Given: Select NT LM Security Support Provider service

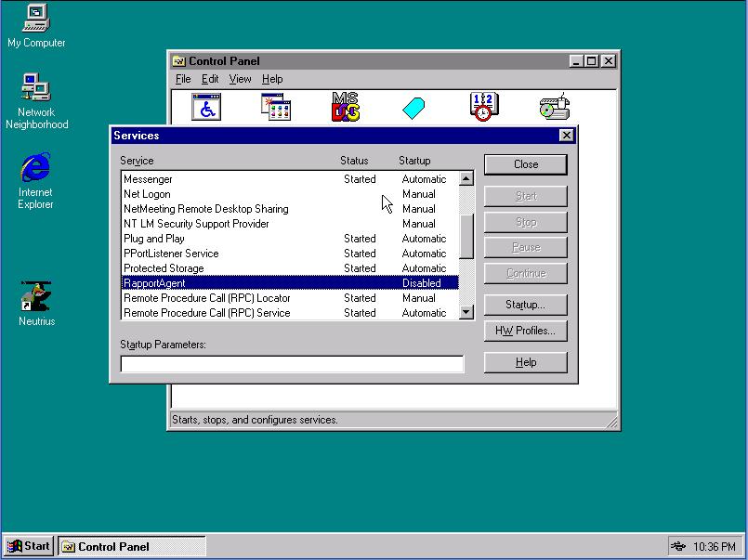Looking at the screenshot, I should click(x=290, y=224).
